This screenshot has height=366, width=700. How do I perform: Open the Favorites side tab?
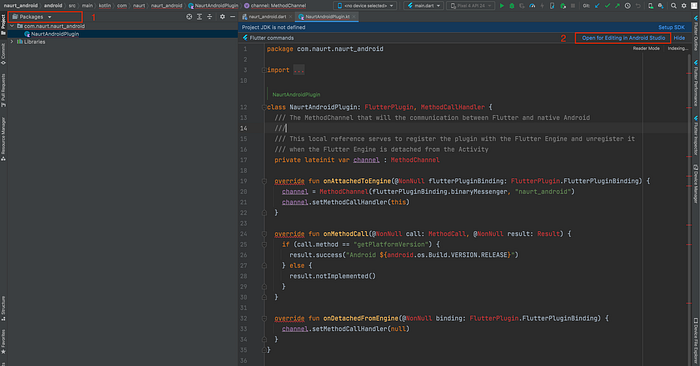tap(3, 341)
